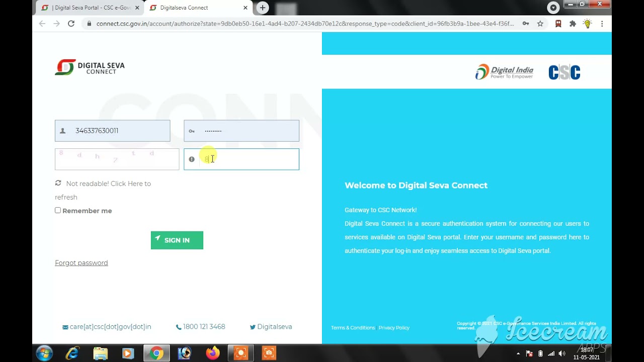Click the care[at]csc[dot]gov[dot]in email link
This screenshot has width=644, height=362.
point(107,327)
